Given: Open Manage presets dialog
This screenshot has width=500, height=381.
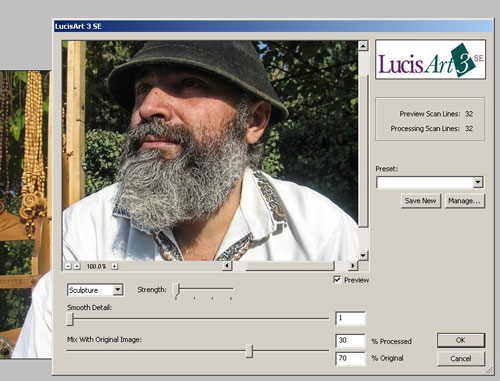Looking at the screenshot, I should pos(464,201).
